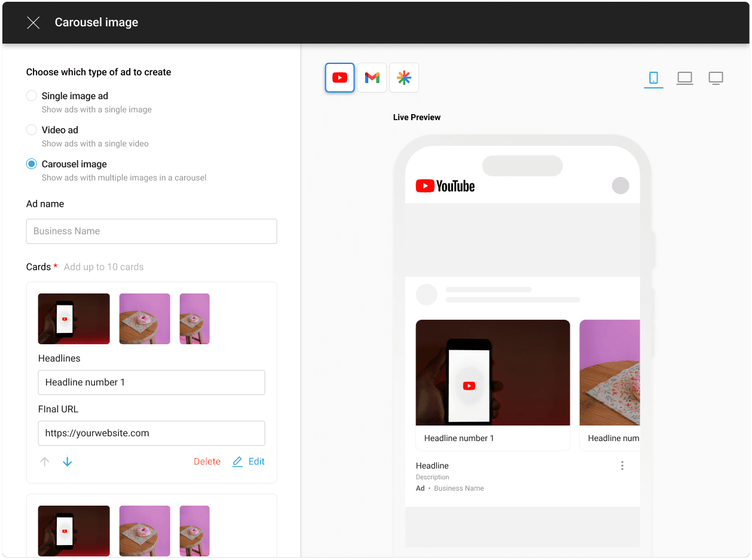
Task: Click 'Description' text in ad preview
Action: click(432, 477)
